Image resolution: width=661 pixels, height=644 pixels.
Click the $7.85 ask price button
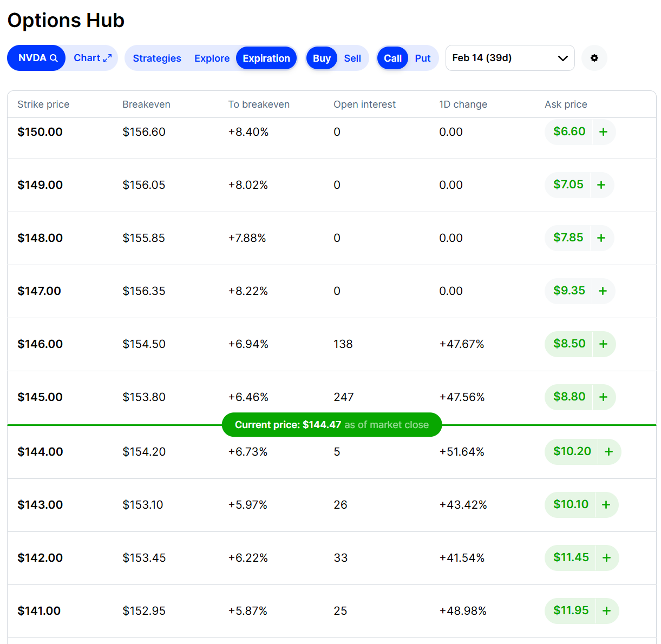click(x=568, y=238)
